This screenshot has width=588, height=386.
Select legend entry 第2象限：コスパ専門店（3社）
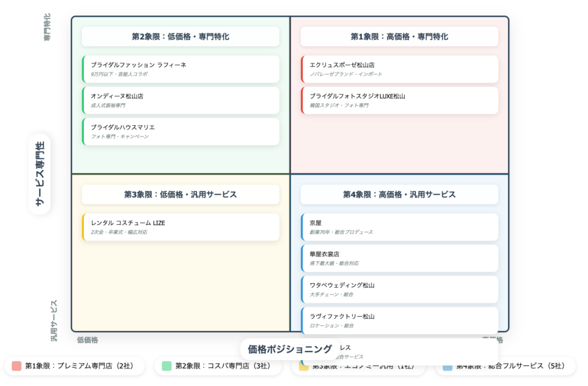click(218, 366)
